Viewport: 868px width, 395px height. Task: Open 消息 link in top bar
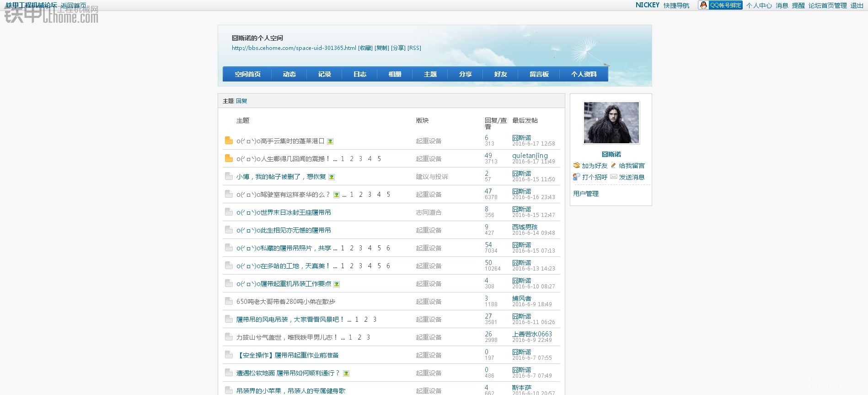pos(782,5)
